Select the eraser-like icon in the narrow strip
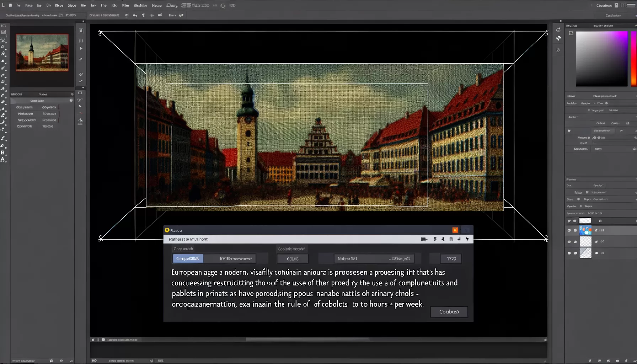Image resolution: width=637 pixels, height=364 pixels. (x=81, y=74)
